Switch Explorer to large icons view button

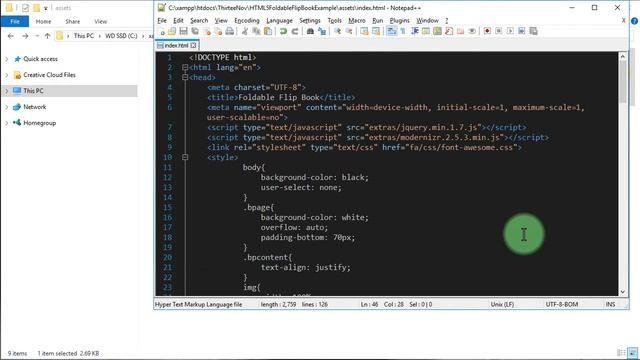[632, 353]
